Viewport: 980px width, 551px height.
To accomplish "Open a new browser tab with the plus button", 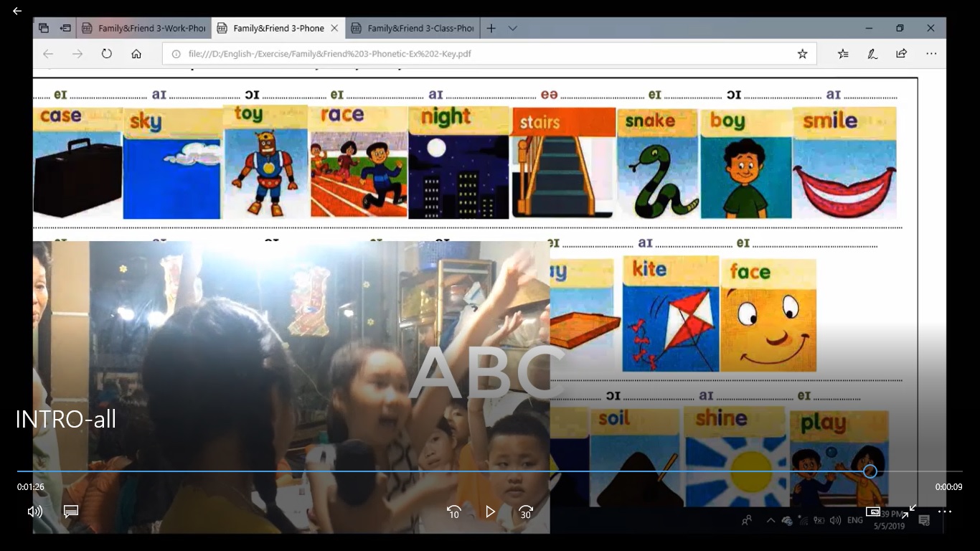I will tap(491, 28).
